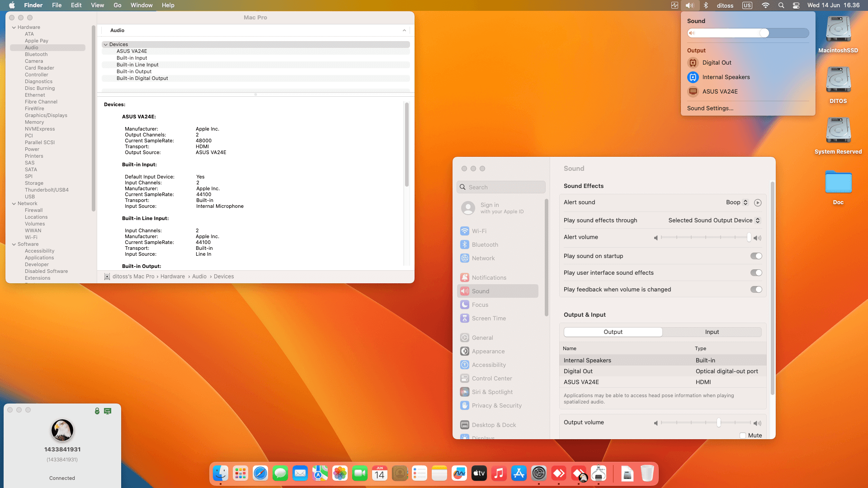Adjust the menu bar Sound volume slider
This screenshot has height=488, width=868.
tap(748, 33)
